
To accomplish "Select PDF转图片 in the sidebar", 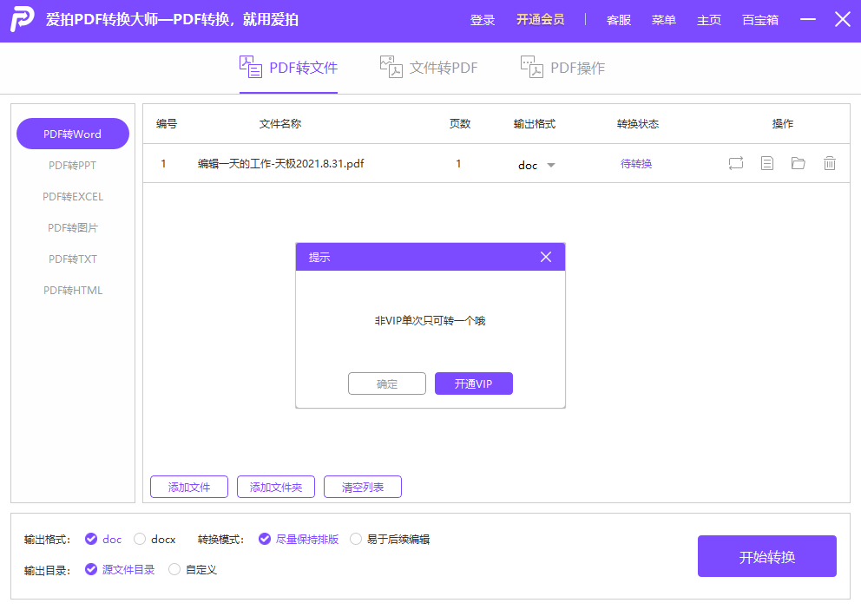I will [73, 228].
